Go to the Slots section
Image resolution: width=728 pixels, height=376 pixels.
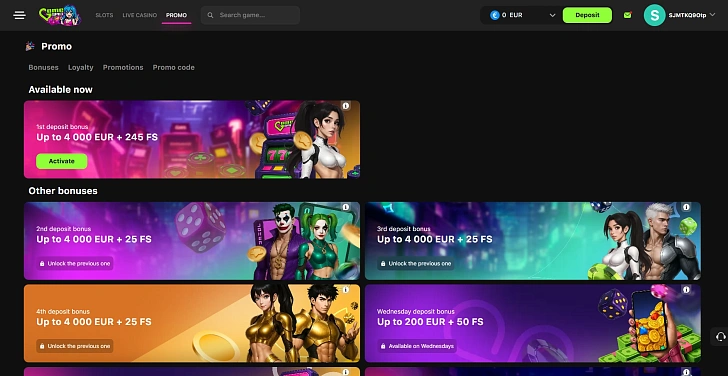104,15
